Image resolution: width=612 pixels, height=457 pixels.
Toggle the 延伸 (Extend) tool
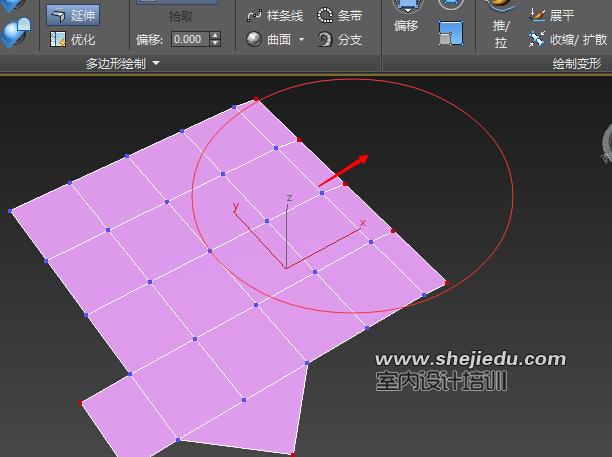point(72,16)
